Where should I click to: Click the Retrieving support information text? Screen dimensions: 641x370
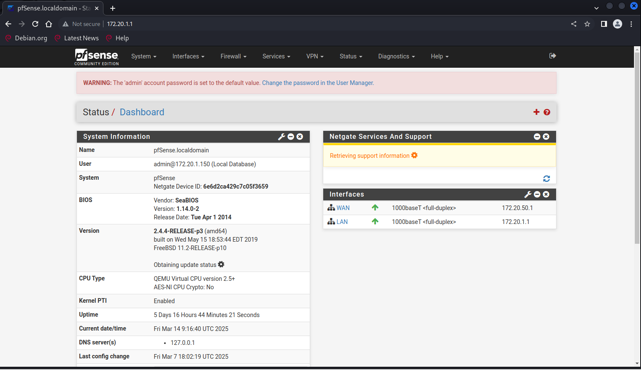point(369,155)
